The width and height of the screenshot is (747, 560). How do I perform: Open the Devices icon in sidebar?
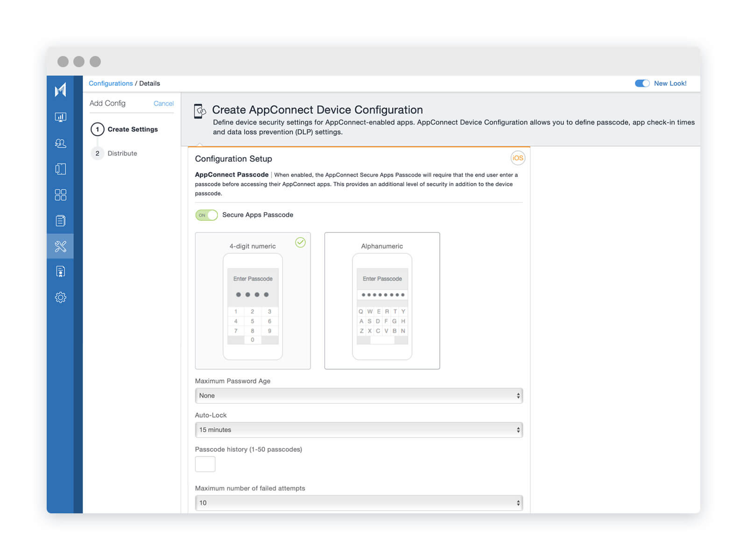click(60, 169)
